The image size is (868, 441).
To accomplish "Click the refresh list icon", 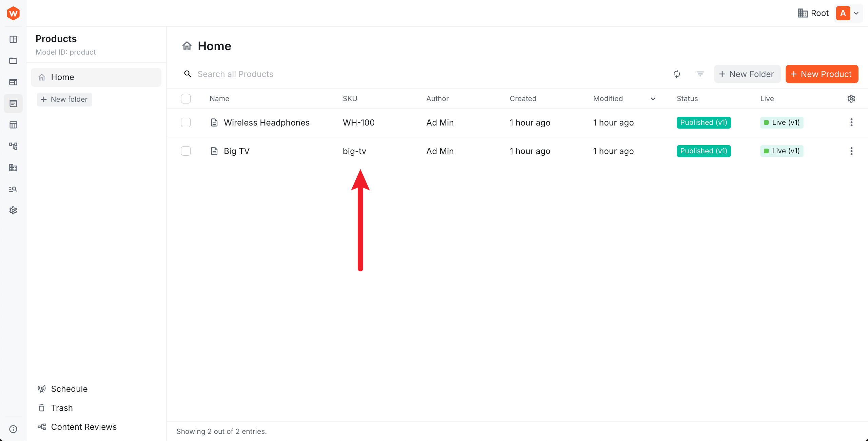I will point(677,74).
